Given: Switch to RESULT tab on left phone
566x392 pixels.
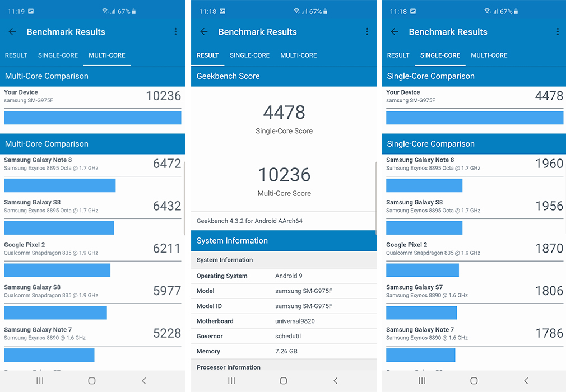Looking at the screenshot, I should pyautogui.click(x=16, y=55).
